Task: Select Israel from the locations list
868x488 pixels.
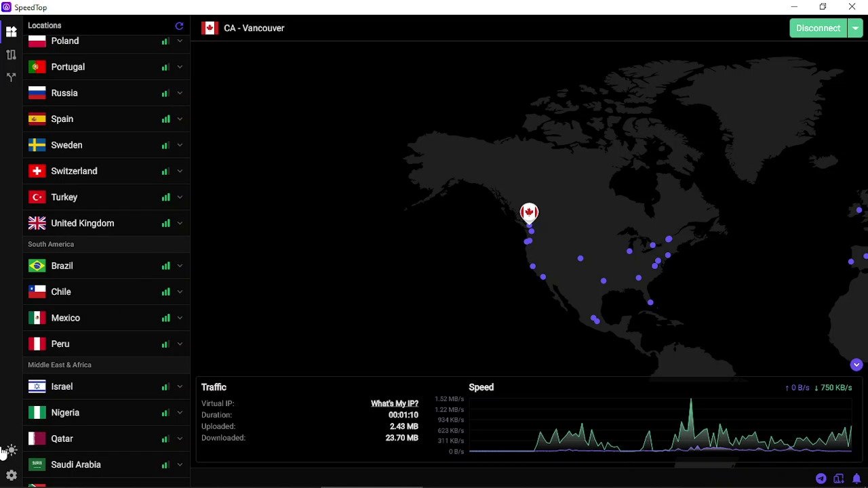Action: click(62, 386)
